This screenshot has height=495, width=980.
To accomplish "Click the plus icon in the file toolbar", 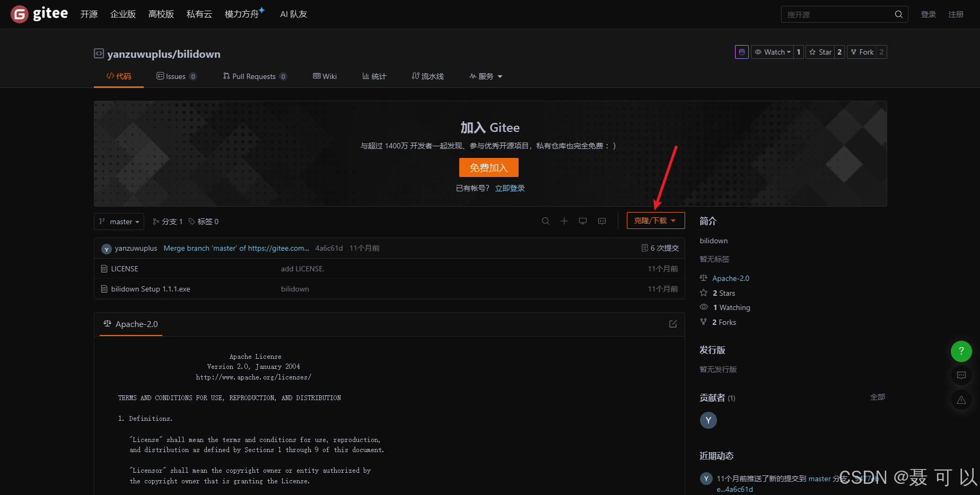I will [564, 221].
